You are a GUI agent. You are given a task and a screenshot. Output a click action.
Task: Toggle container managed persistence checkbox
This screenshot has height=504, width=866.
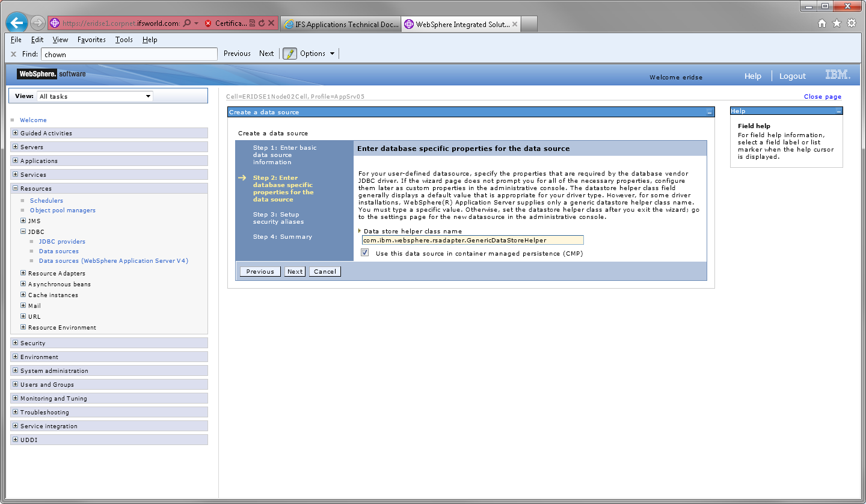(x=365, y=253)
